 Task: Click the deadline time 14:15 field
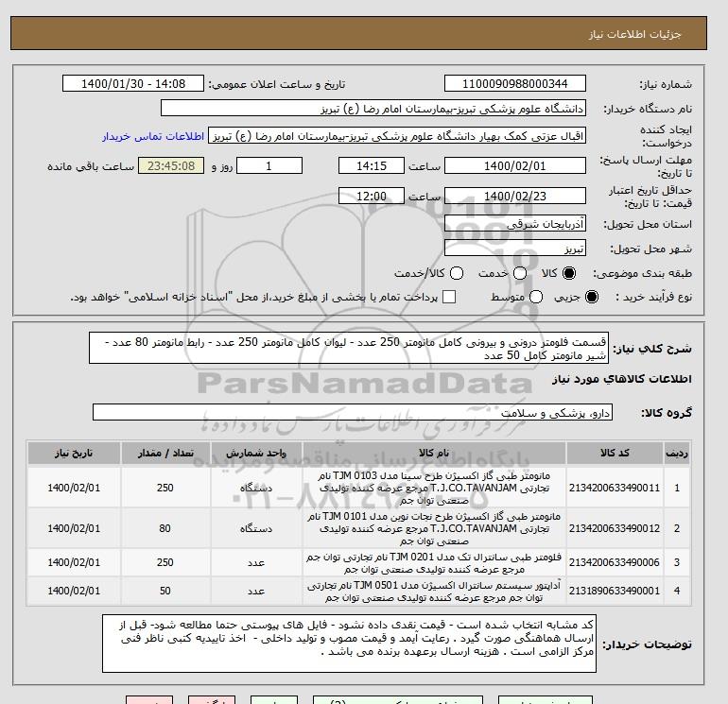pos(372,165)
